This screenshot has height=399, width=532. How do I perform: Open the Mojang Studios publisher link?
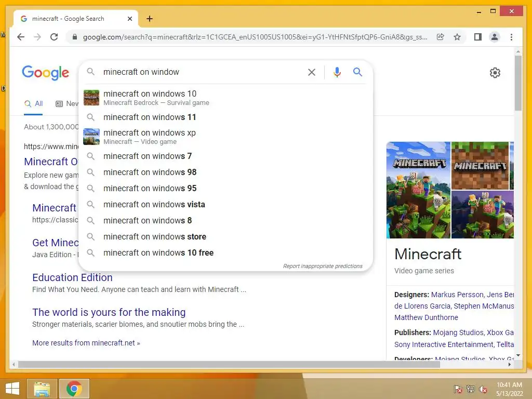click(x=458, y=332)
